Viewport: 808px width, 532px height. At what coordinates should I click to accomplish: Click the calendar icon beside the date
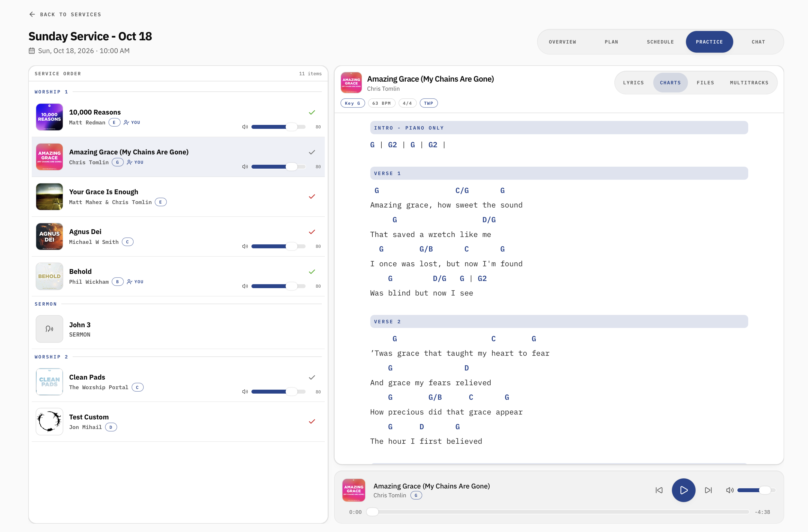point(31,51)
